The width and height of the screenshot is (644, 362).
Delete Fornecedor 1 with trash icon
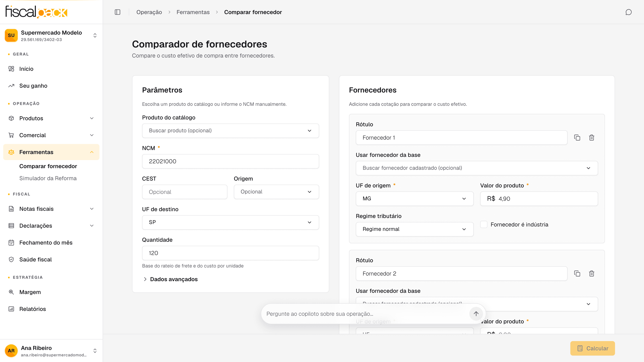[x=592, y=138]
